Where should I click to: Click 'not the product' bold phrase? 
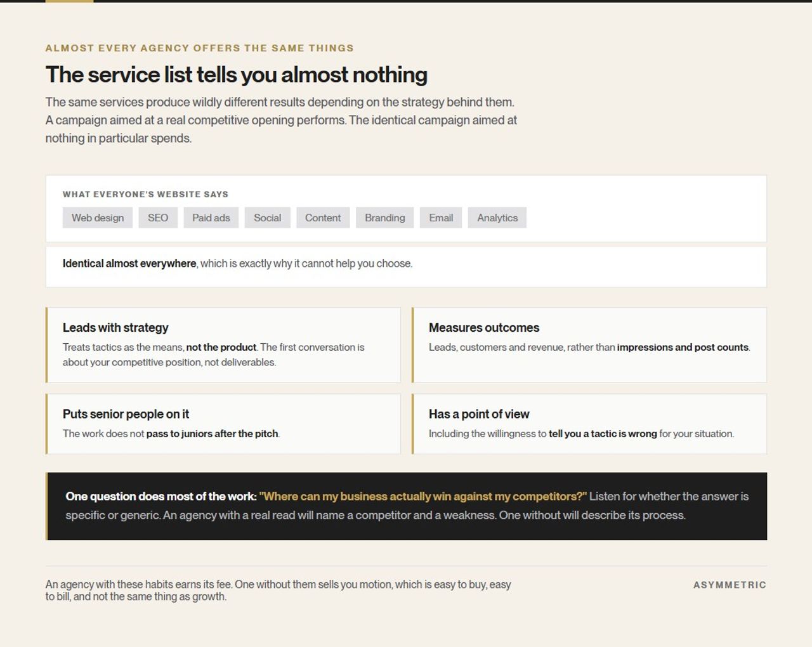221,347
